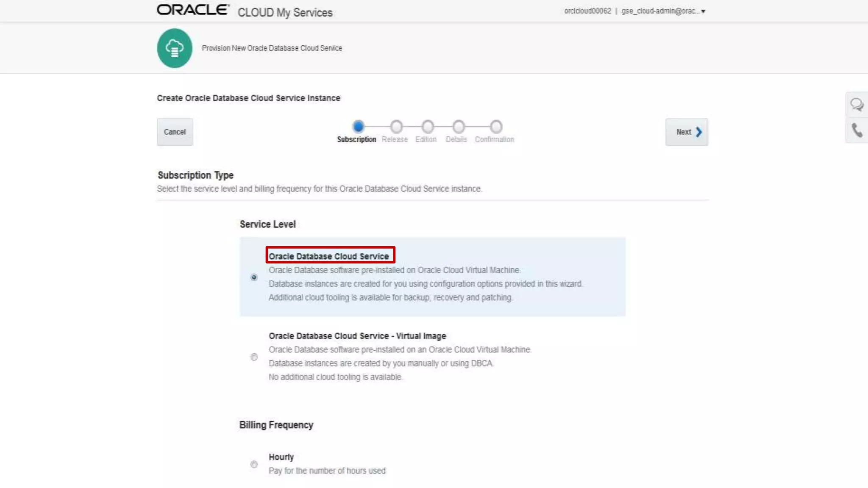
Task: Click the Next button
Action: click(687, 132)
